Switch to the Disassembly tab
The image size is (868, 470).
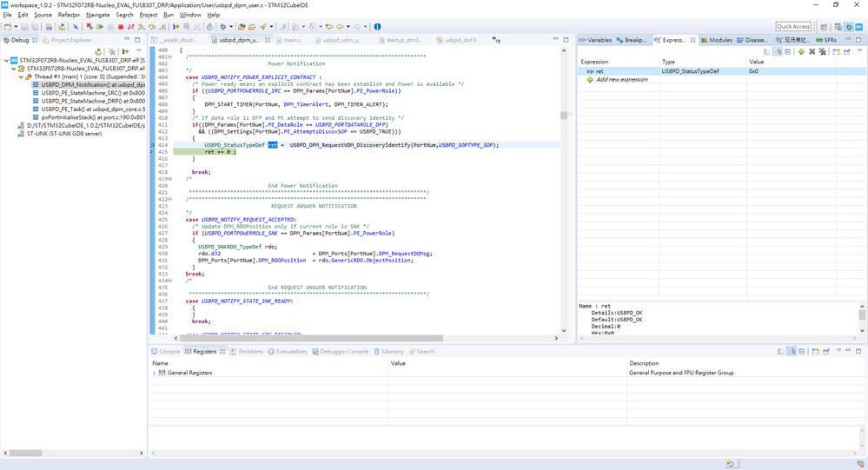752,40
